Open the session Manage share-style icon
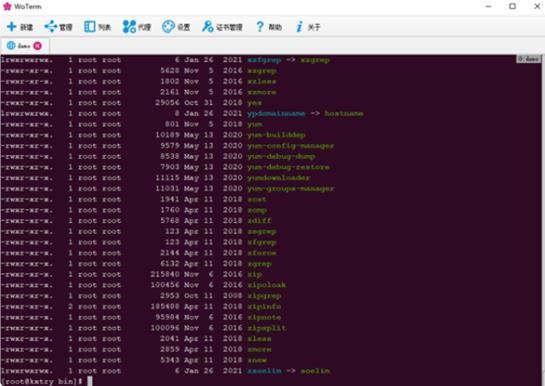This screenshot has height=386, width=545. [50, 26]
